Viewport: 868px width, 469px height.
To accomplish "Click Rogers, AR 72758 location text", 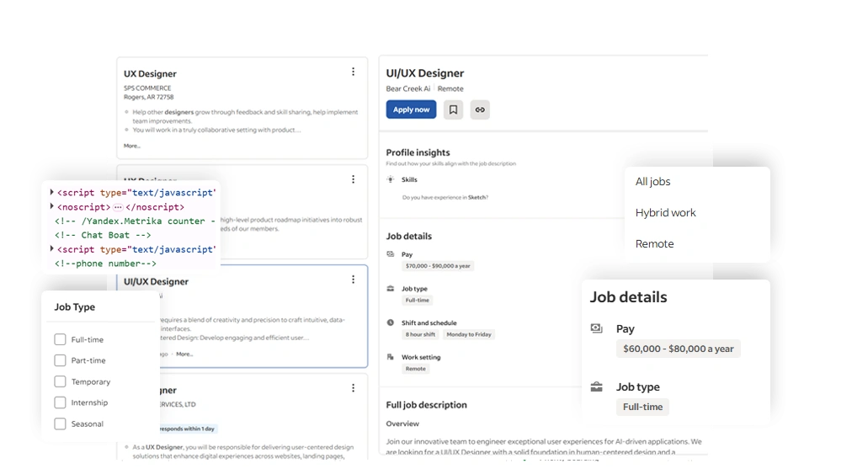I will 148,97.
